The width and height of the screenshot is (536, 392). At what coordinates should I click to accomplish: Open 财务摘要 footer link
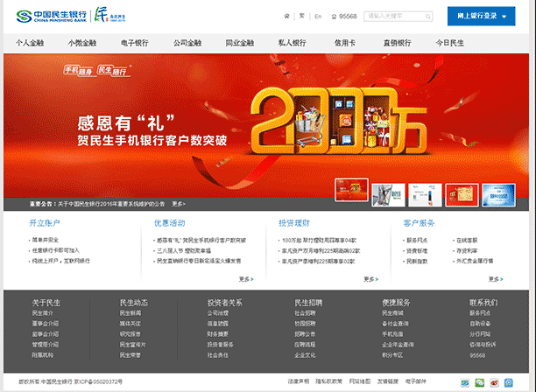click(218, 334)
